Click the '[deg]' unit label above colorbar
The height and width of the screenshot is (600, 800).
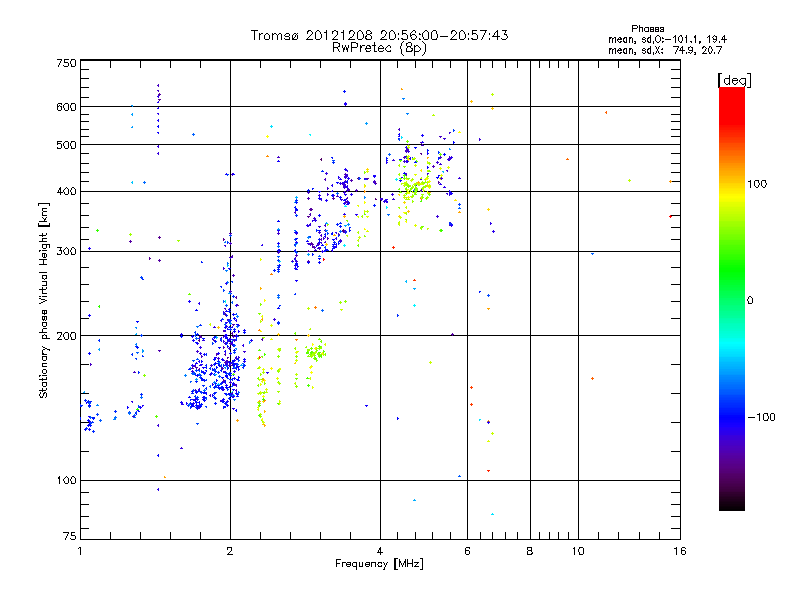[x=734, y=80]
